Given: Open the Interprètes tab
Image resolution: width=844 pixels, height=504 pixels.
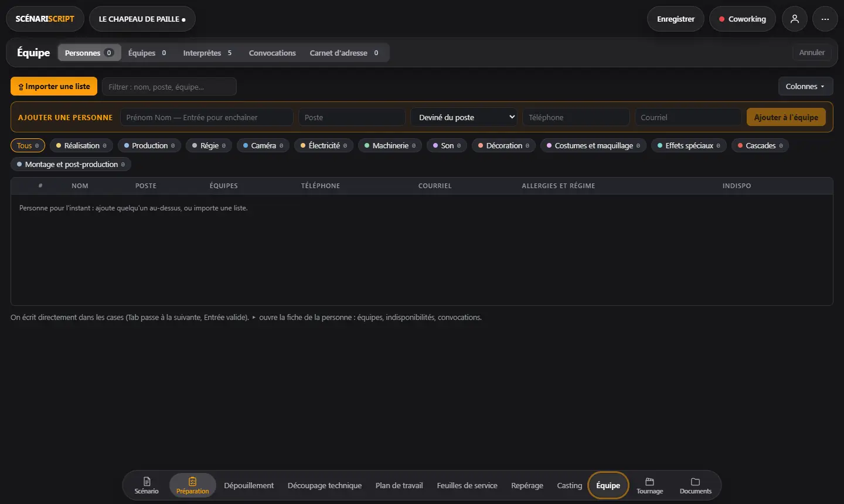Looking at the screenshot, I should [207, 53].
